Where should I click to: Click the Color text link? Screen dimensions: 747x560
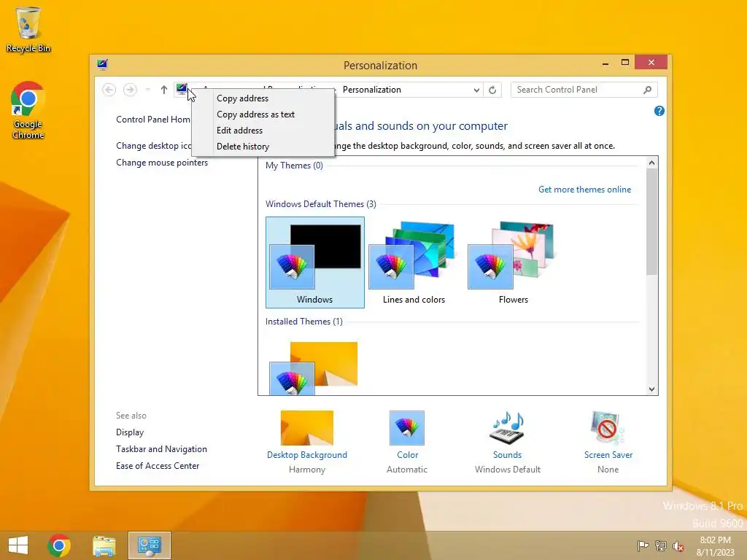407,455
